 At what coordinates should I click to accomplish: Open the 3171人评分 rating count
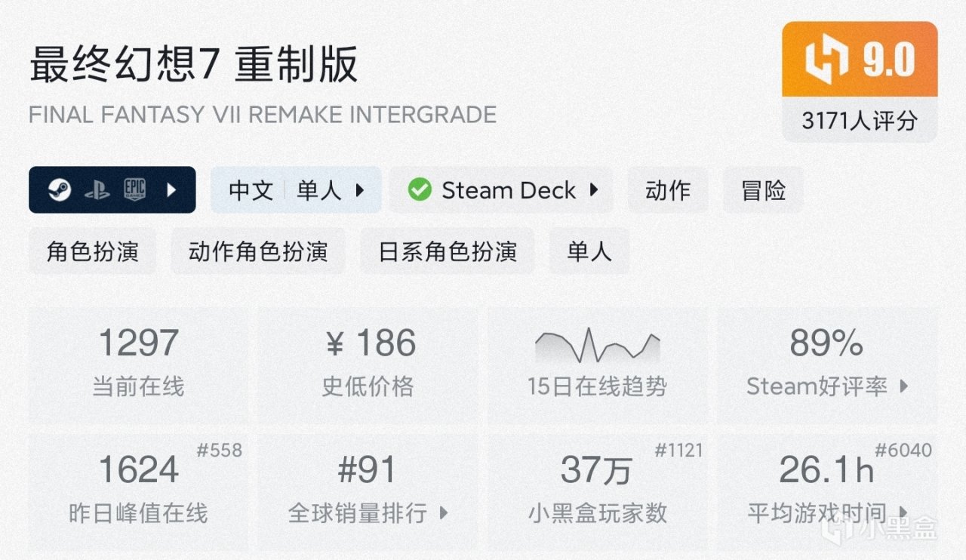(x=859, y=121)
